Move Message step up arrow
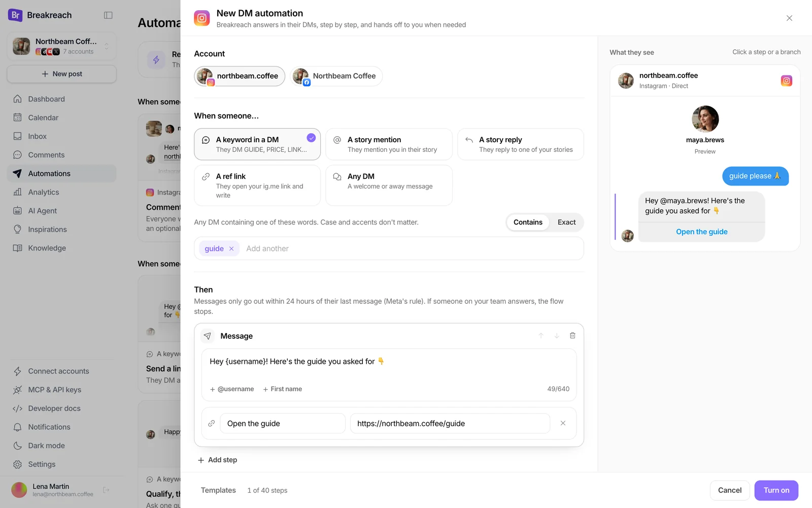The height and width of the screenshot is (508, 812). (x=541, y=335)
